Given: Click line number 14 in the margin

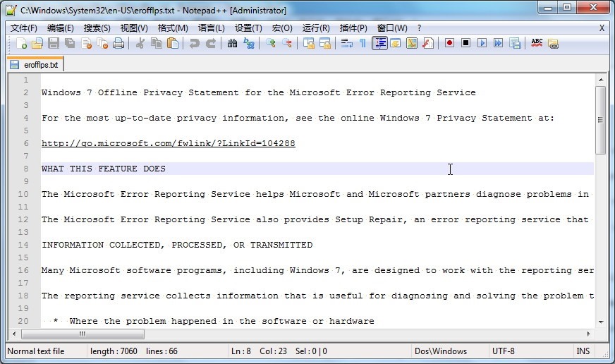Looking at the screenshot, I should (23, 245).
